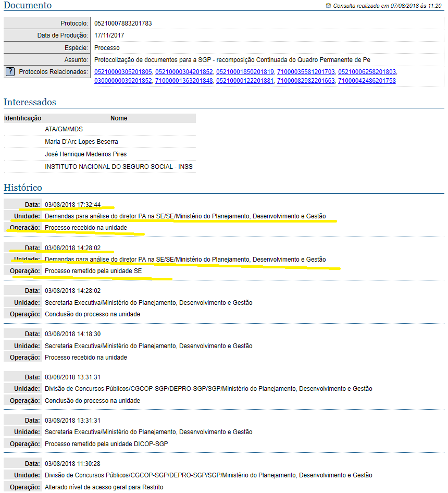Open related protocol 71000082982201663
The image size is (448, 493).
pyautogui.click(x=306, y=80)
